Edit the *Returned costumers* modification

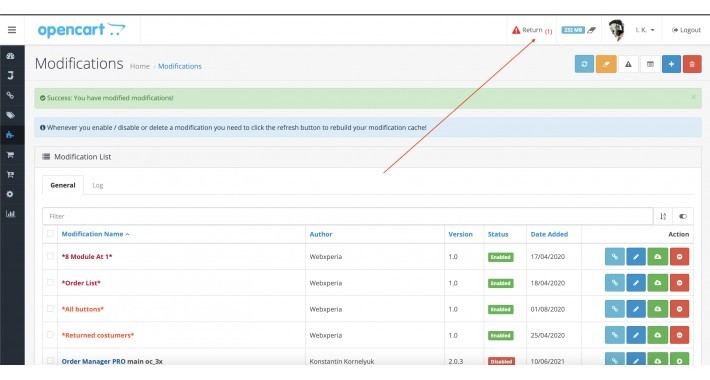click(636, 335)
